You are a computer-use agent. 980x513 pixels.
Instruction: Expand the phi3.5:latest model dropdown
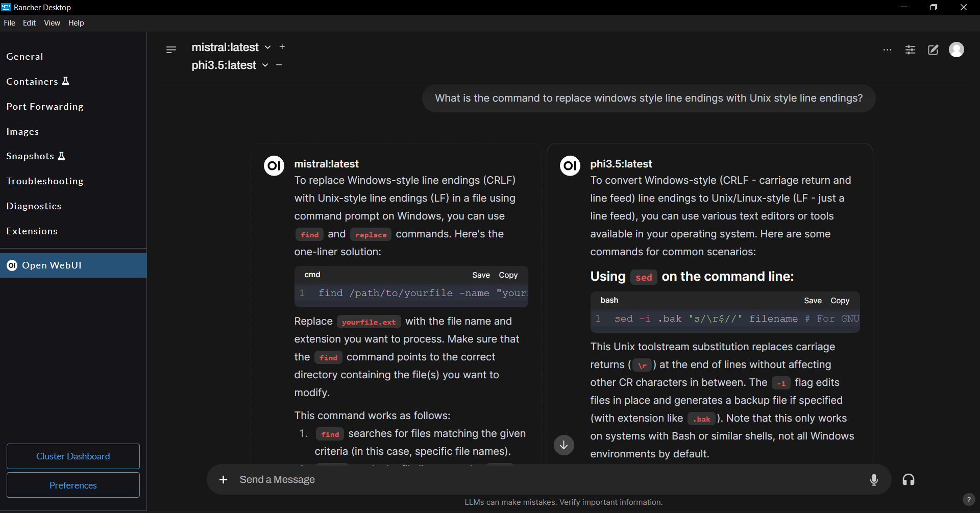(x=265, y=65)
